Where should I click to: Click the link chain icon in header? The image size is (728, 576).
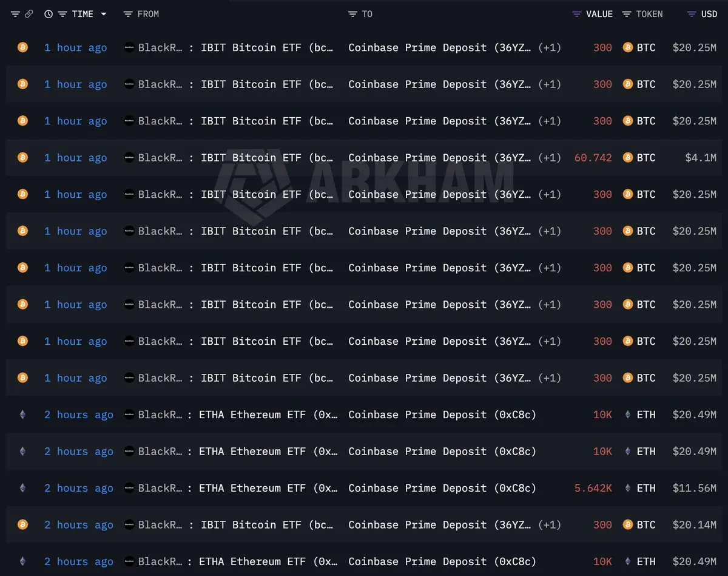tap(29, 14)
